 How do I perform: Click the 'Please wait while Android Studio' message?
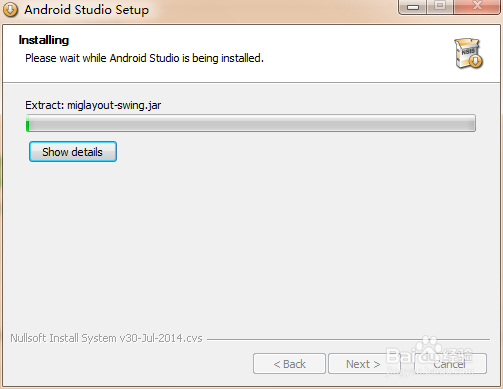[x=144, y=58]
